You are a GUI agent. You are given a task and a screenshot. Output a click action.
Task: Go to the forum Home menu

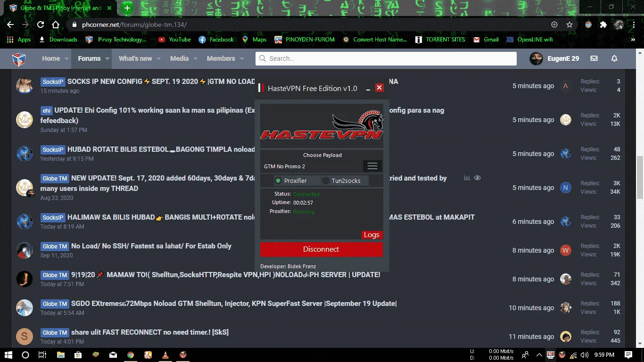(51, 58)
